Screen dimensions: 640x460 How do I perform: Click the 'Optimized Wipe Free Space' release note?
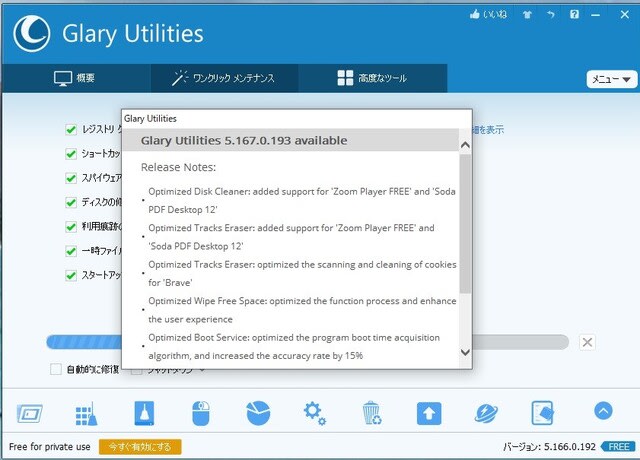(x=302, y=310)
